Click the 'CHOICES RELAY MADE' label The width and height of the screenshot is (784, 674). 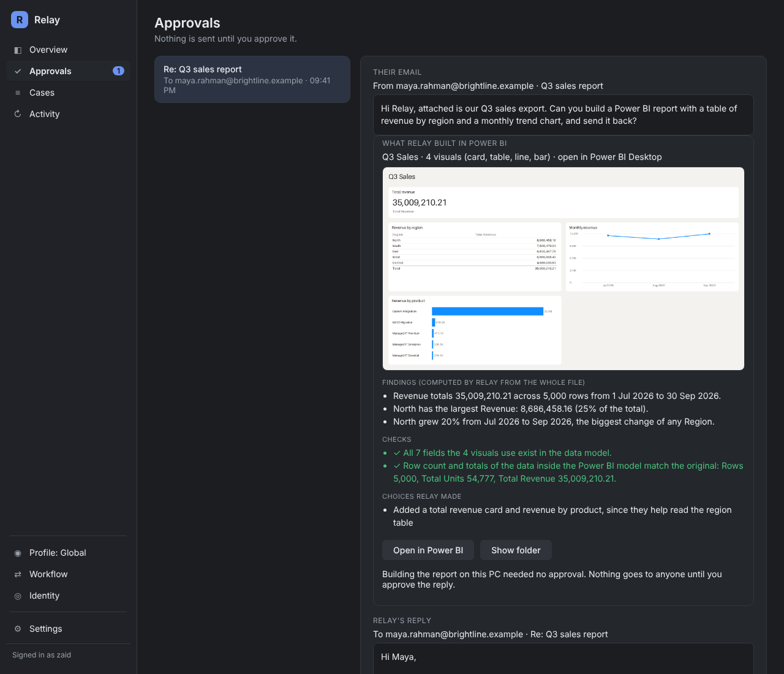(x=422, y=496)
